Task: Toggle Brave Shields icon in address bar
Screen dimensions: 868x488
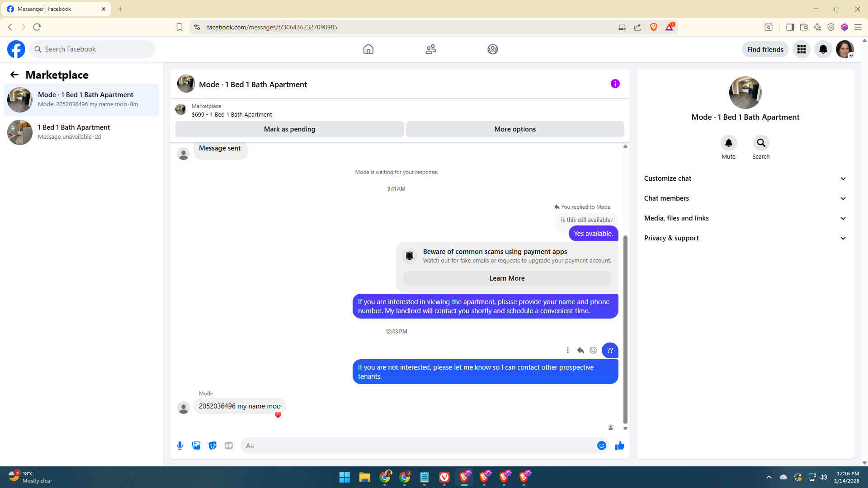Action: 653,27
